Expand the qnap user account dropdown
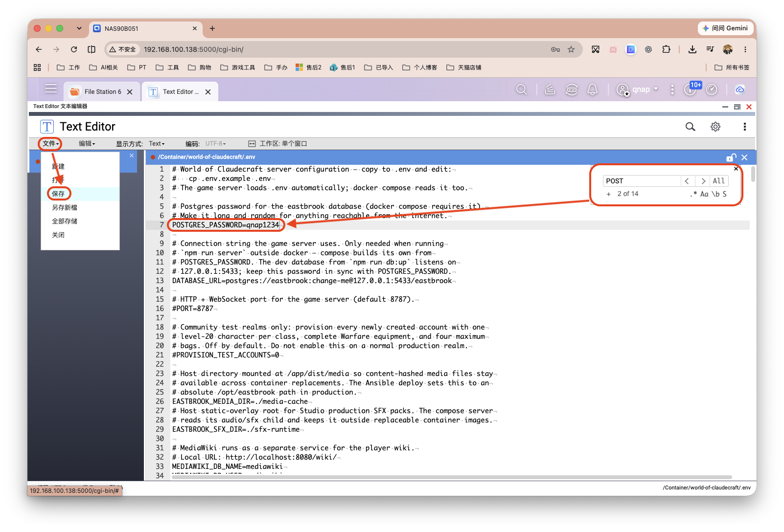 pos(638,89)
